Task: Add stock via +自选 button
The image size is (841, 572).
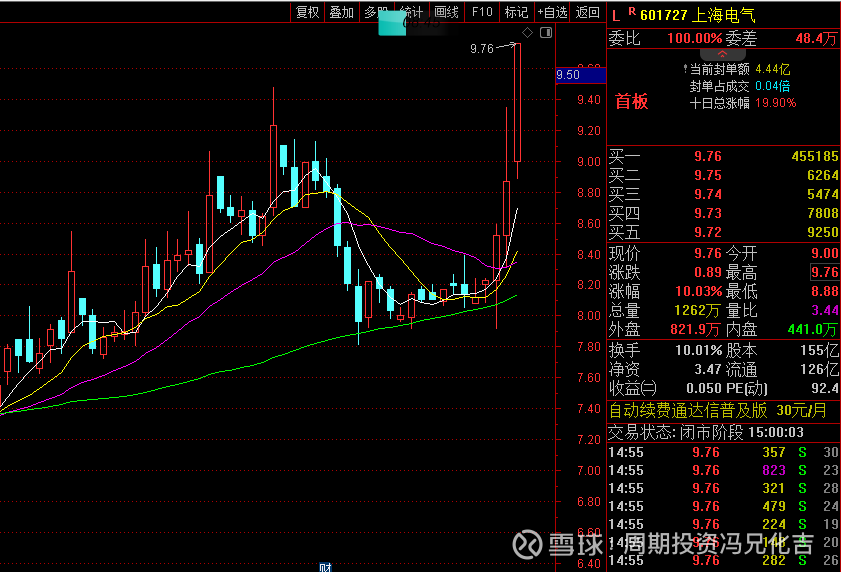Action: [x=552, y=12]
